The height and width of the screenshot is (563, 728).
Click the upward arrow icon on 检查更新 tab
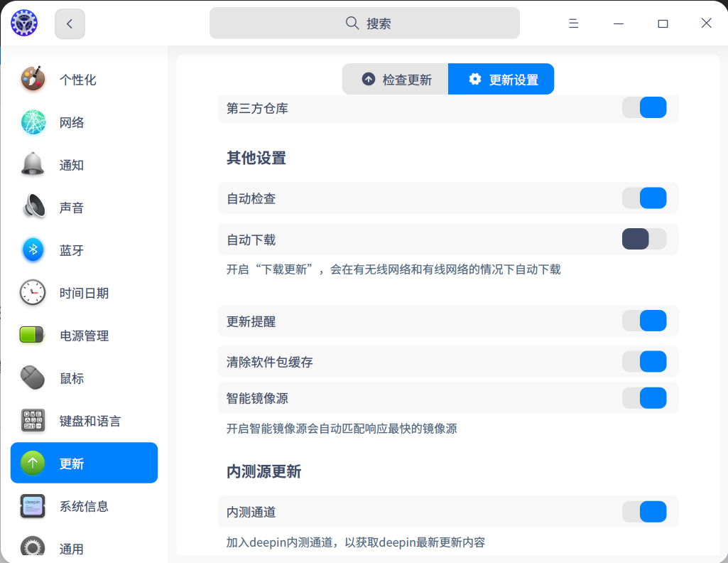click(x=368, y=79)
